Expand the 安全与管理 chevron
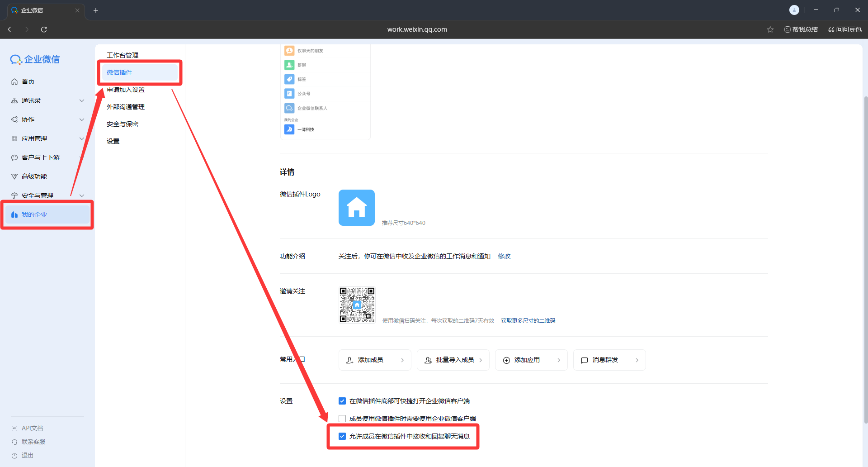The image size is (868, 467). click(82, 195)
